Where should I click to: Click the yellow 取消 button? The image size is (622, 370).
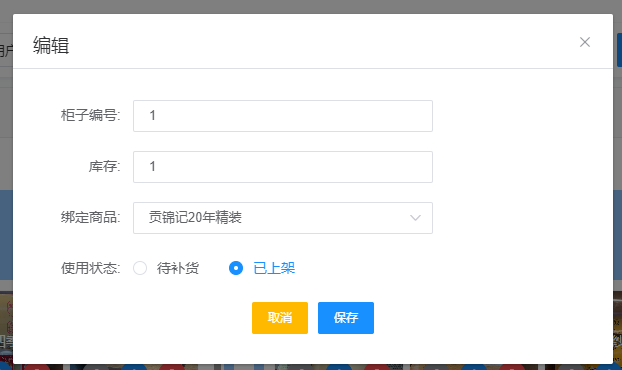tap(280, 318)
